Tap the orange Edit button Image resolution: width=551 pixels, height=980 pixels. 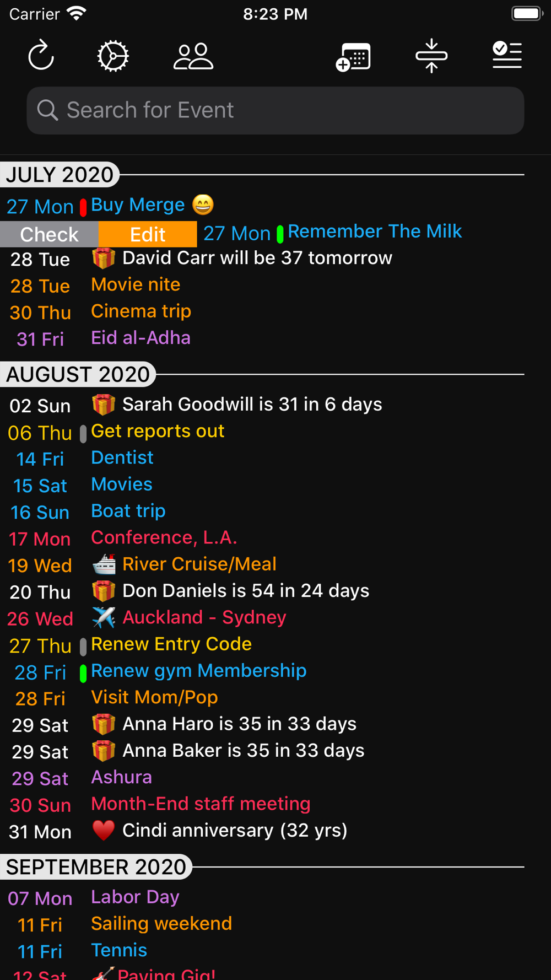(x=148, y=234)
